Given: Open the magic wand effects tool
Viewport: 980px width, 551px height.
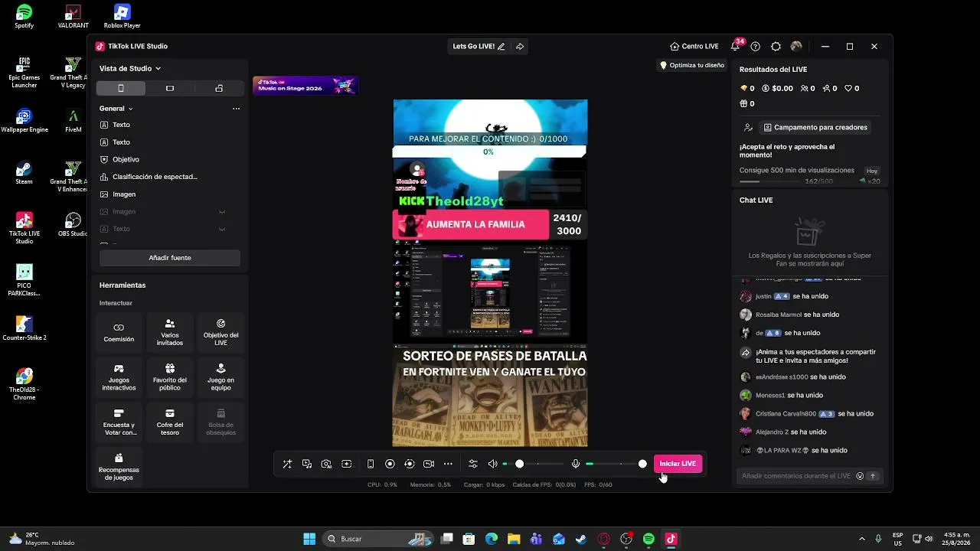Looking at the screenshot, I should coord(287,464).
